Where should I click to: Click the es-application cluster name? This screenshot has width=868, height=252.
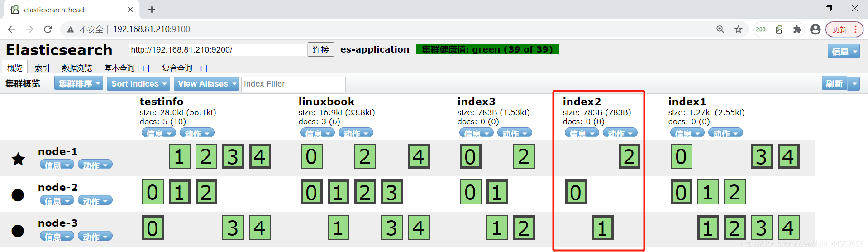coord(375,49)
